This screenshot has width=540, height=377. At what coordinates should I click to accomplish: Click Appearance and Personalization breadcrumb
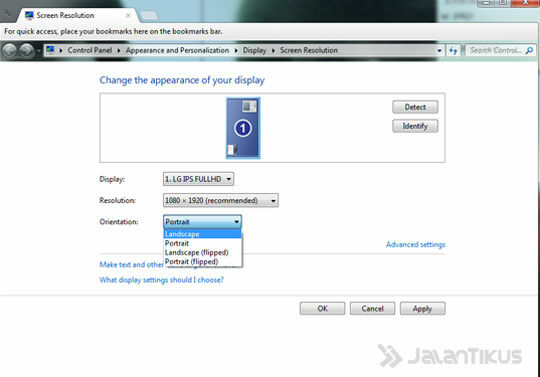pyautogui.click(x=177, y=50)
